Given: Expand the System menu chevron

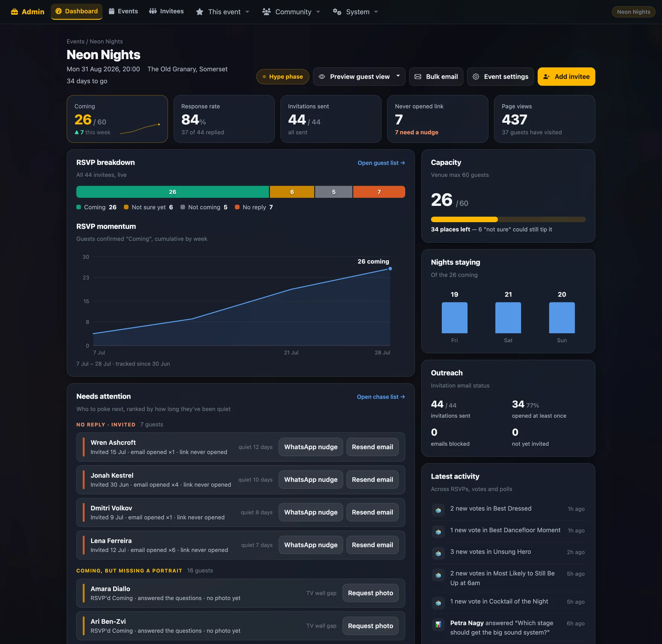Looking at the screenshot, I should [x=376, y=12].
